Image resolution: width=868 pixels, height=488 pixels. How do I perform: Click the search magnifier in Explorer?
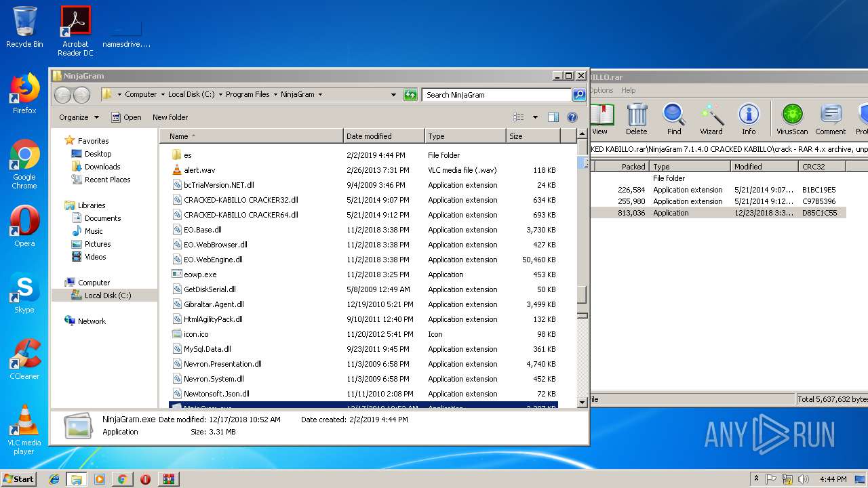(579, 95)
